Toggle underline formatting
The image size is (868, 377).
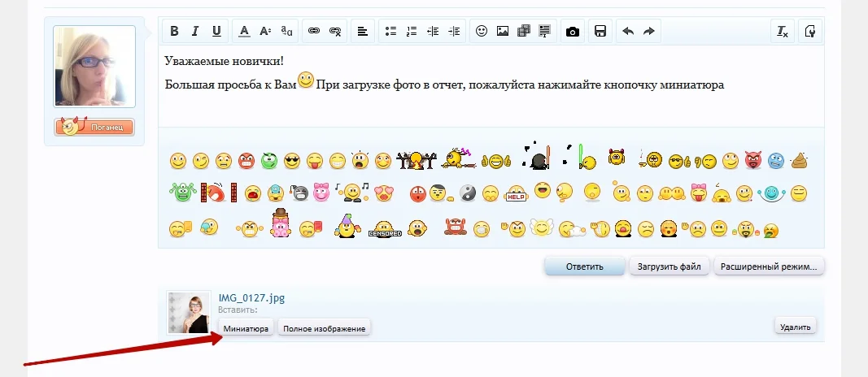tap(216, 31)
